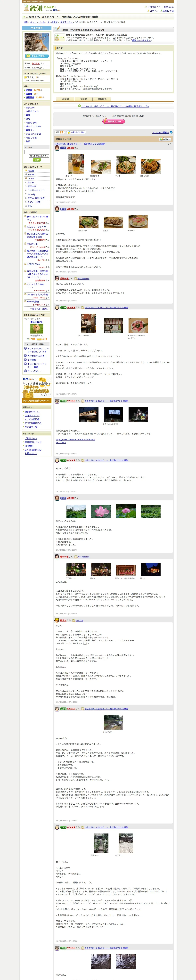Click 新規ID登録 in the header
The width and height of the screenshot is (196, 980).
coord(168,11)
